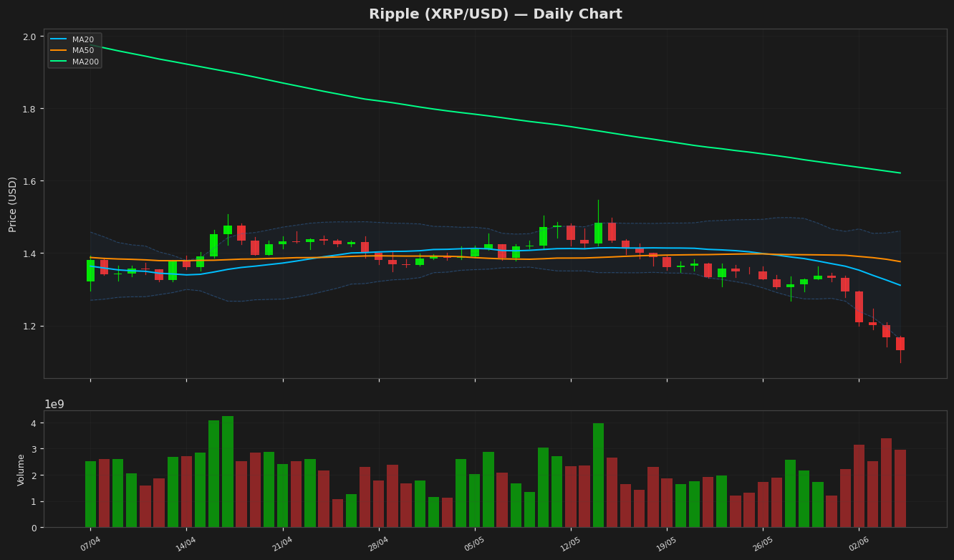The width and height of the screenshot is (954, 560).
Task: Click the 19/05 date label
Action: click(666, 544)
